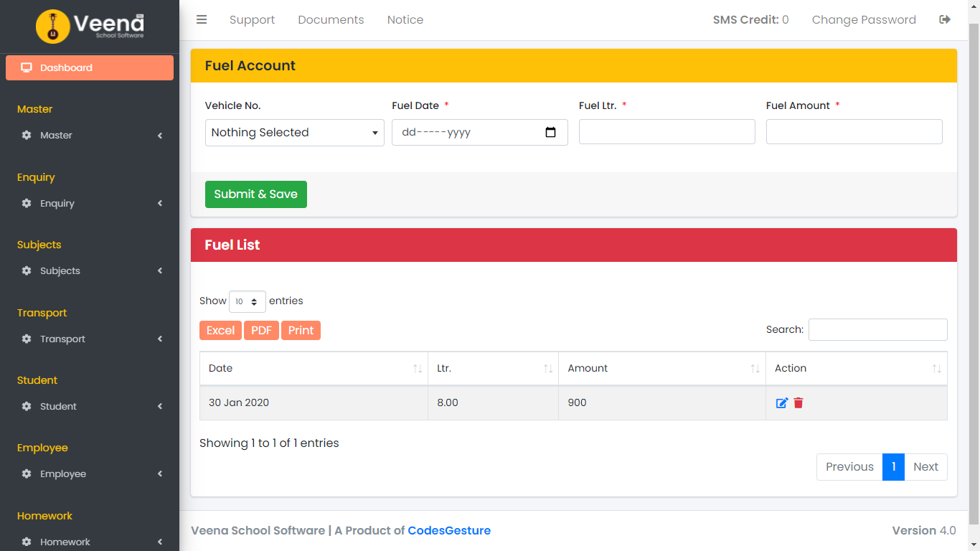Export fuel list as PDF
The height and width of the screenshot is (551, 980).
[x=261, y=330]
